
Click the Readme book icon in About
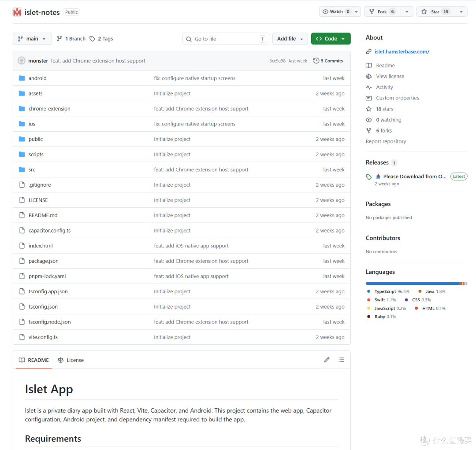pyautogui.click(x=369, y=66)
